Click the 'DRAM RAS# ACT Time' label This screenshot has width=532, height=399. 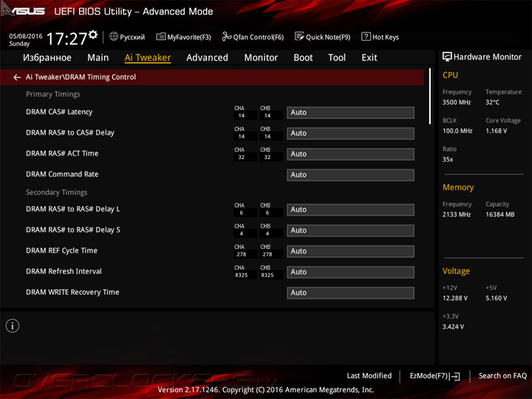[x=62, y=154]
